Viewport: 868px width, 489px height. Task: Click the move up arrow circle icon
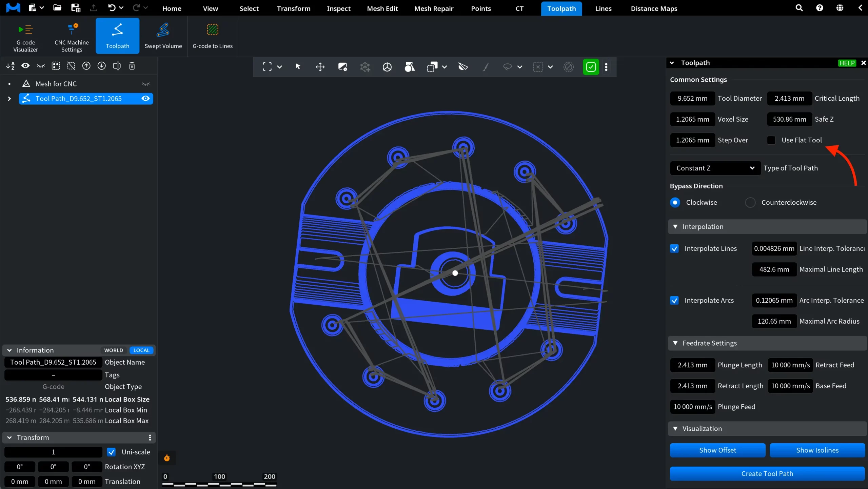[x=86, y=66]
